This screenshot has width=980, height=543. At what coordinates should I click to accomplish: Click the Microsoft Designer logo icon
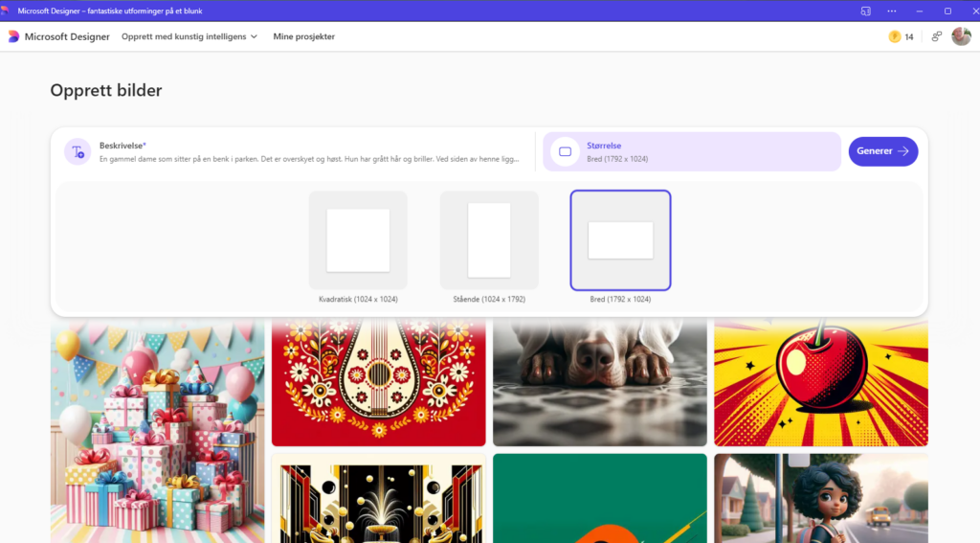pyautogui.click(x=13, y=36)
